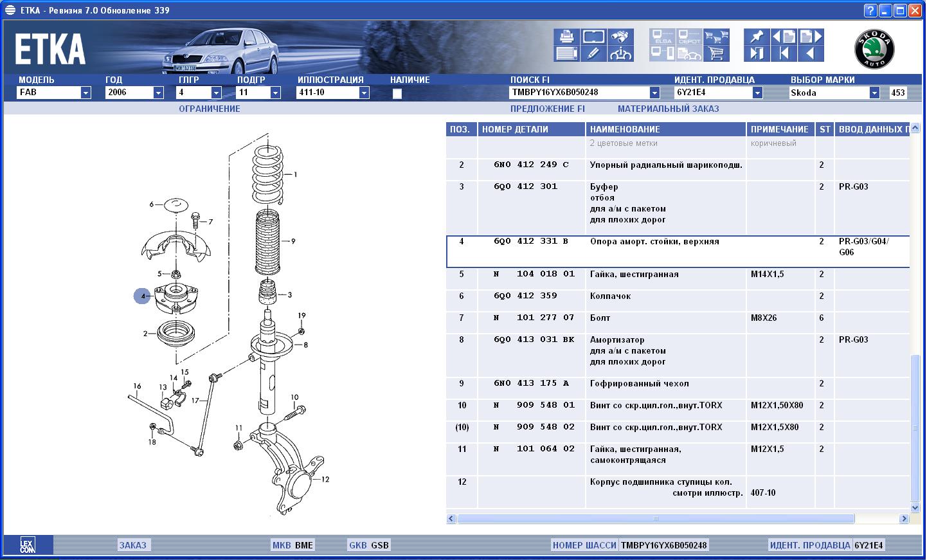Jump to the first record arrow icon
Viewport: 927px width, 560px height.
784,53
